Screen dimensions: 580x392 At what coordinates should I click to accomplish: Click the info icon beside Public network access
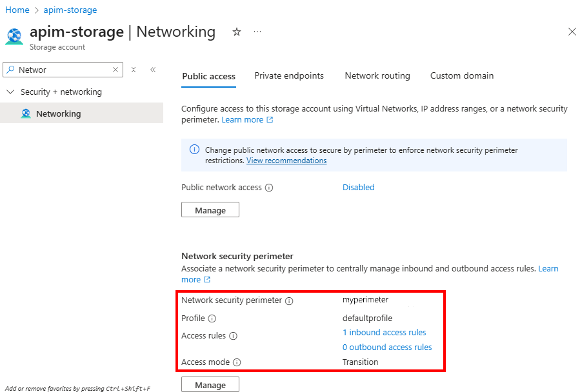click(x=269, y=188)
